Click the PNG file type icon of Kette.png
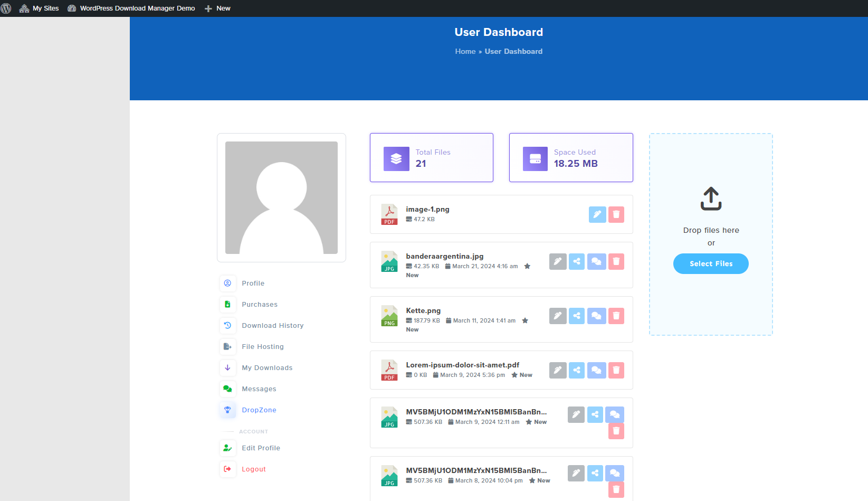Viewport: 868px width, 501px height. coord(389,316)
